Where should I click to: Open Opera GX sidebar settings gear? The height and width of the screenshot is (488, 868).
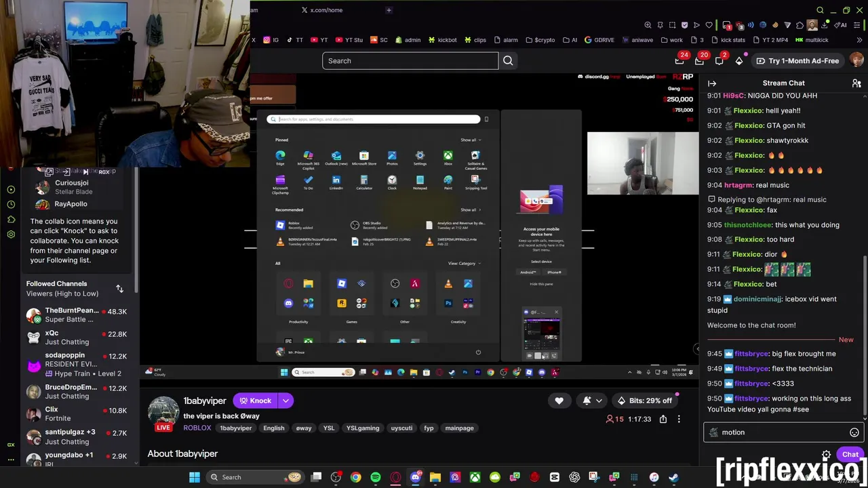pos(11,235)
